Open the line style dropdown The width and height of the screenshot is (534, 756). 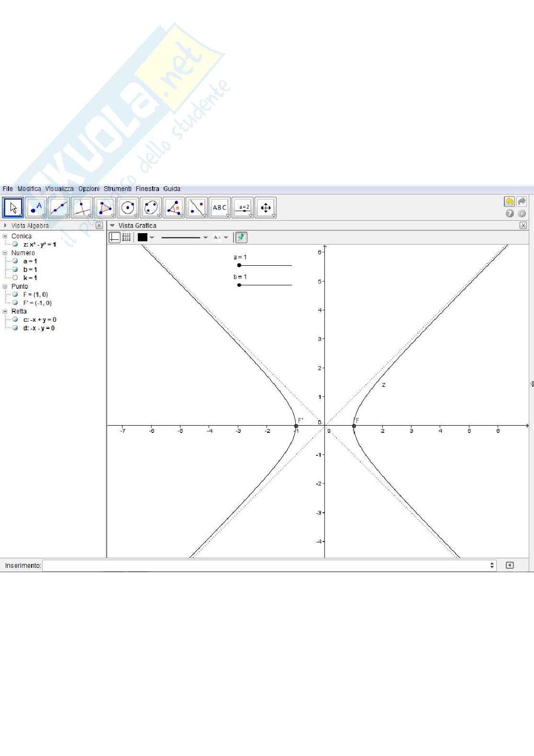coord(205,237)
